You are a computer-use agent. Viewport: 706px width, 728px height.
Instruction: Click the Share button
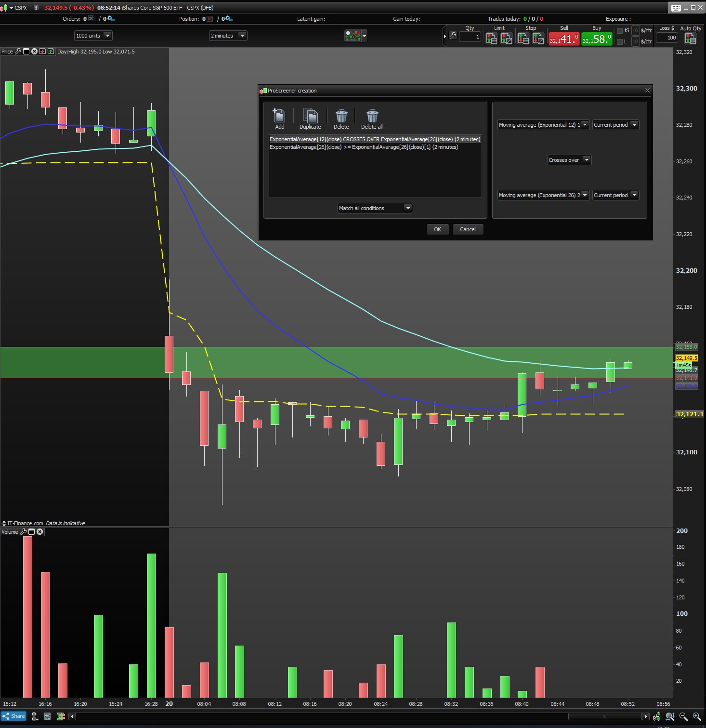(x=13, y=716)
